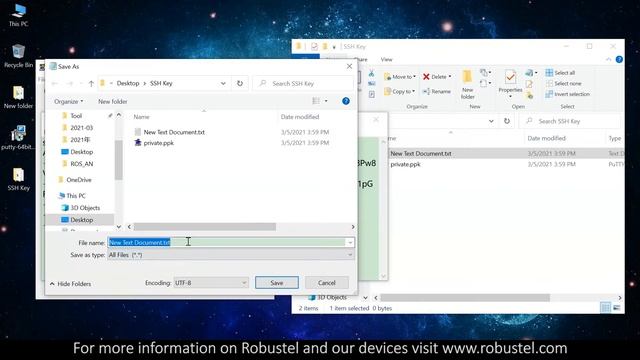The width and height of the screenshot is (640, 360).
Task: Click the File name input field
Action: pyautogui.click(x=227, y=242)
